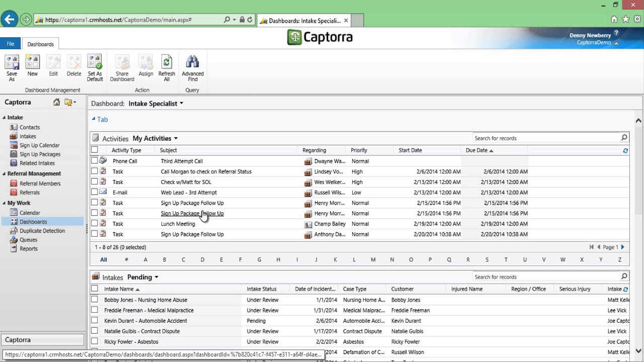This screenshot has width=644, height=362.
Task: Open Intake Specialist dashboard selector dropdown
Action: pos(182,104)
